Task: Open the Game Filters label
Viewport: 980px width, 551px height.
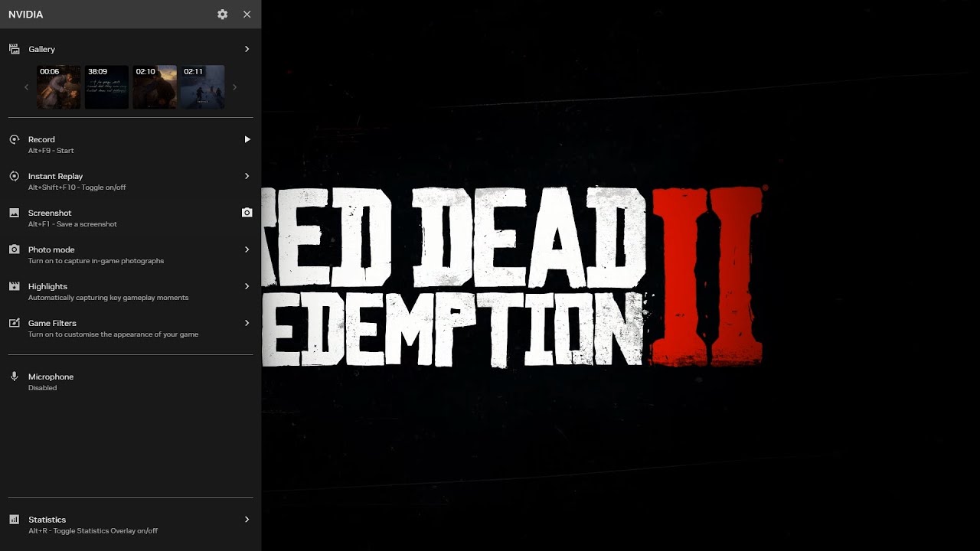Action: [52, 323]
